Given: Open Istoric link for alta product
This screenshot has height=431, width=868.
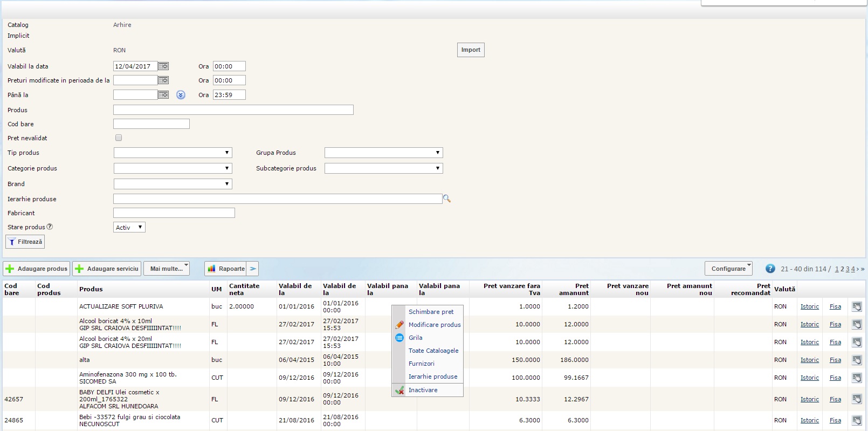Looking at the screenshot, I should pos(809,360).
